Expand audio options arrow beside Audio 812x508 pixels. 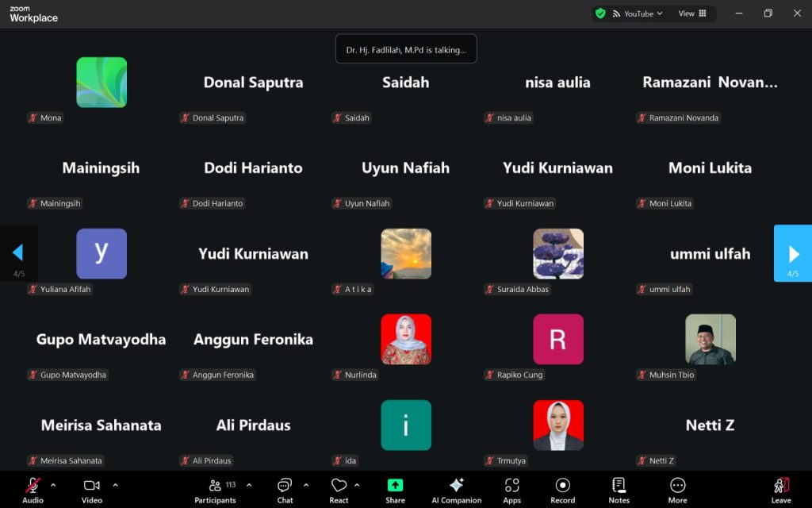53,485
